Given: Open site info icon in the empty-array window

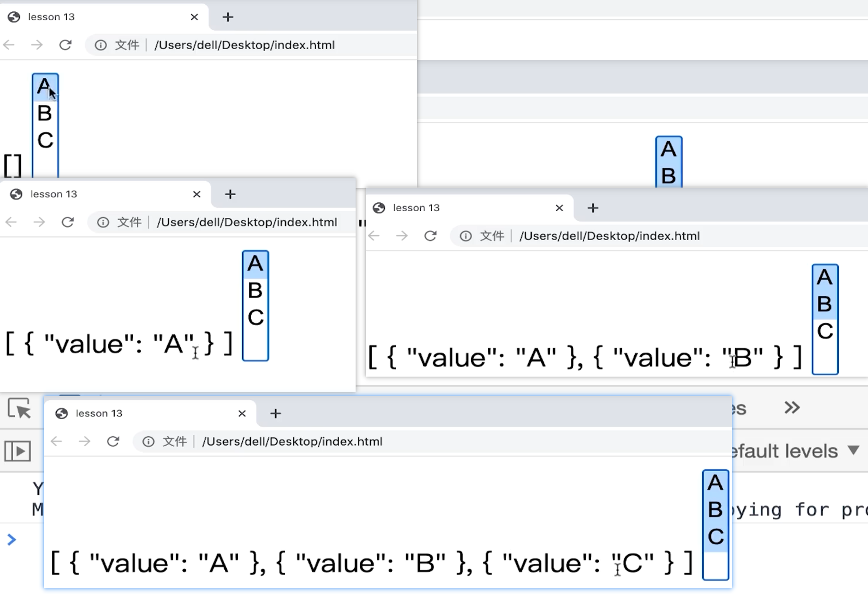Looking at the screenshot, I should pos(101,45).
